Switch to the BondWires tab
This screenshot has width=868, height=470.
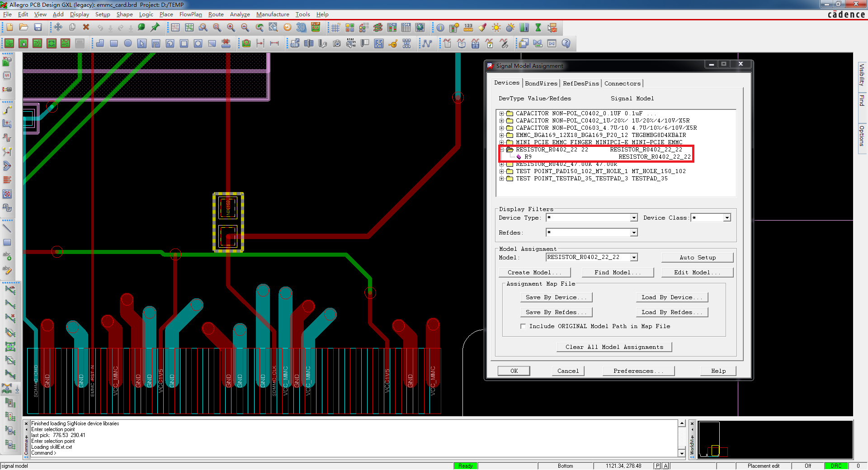point(541,84)
